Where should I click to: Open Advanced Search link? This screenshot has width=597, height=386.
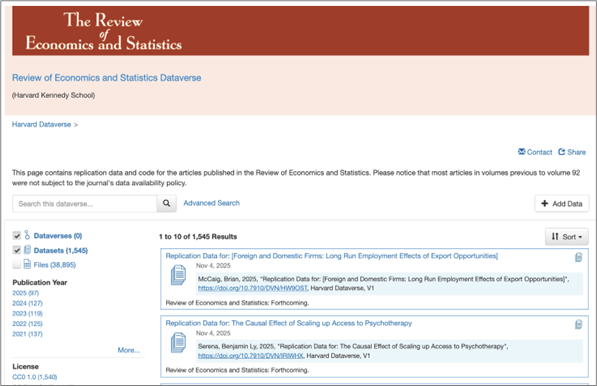[x=211, y=203]
